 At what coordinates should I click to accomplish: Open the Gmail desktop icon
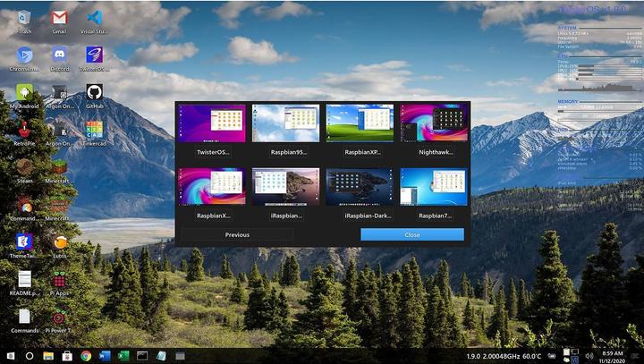pyautogui.click(x=59, y=19)
